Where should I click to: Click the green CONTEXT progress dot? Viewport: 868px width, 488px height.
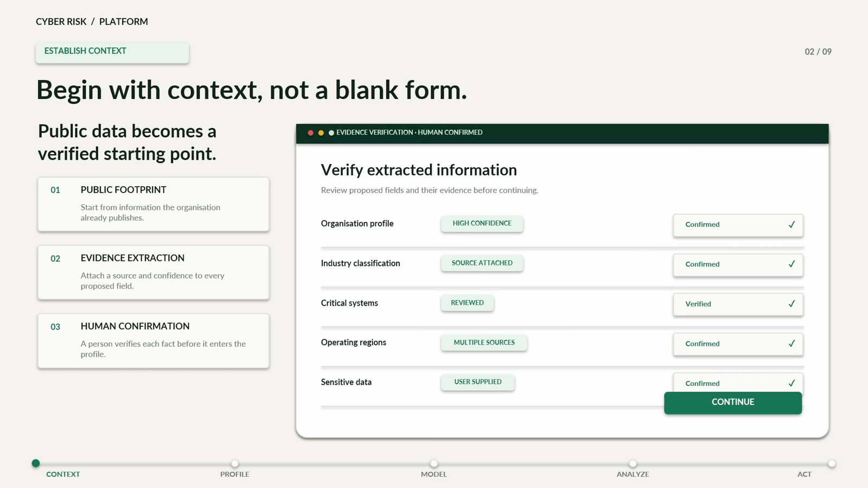pyautogui.click(x=36, y=463)
